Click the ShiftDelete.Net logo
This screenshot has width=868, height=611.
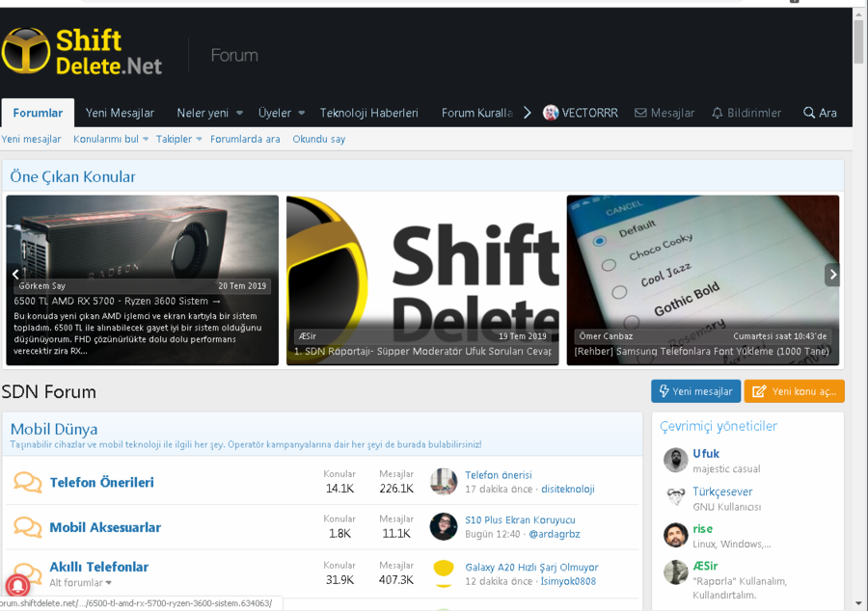pos(82,52)
